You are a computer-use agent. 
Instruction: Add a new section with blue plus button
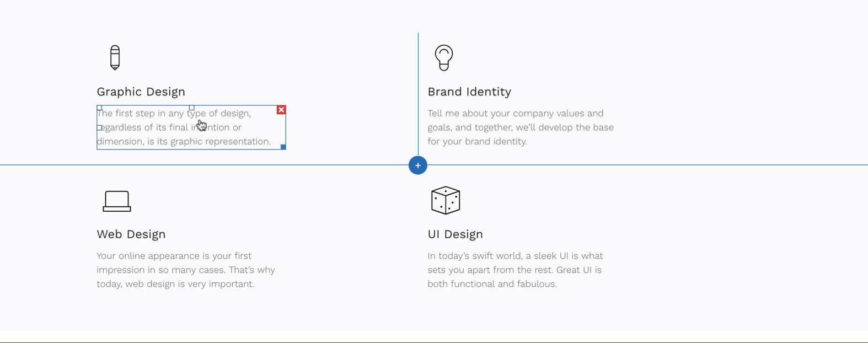(x=418, y=165)
